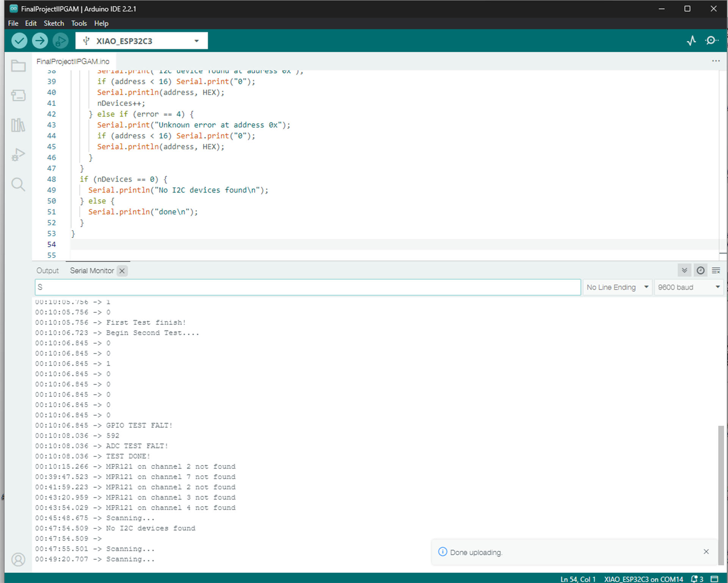The height and width of the screenshot is (583, 728).
Task: Open the Serial Plotter icon
Action: [x=691, y=41]
